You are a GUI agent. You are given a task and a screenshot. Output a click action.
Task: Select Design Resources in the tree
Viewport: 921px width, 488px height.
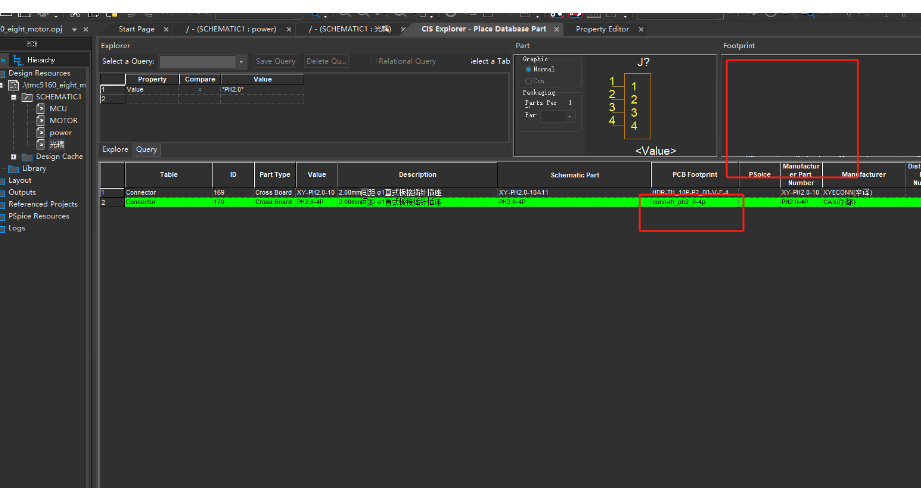(39, 73)
